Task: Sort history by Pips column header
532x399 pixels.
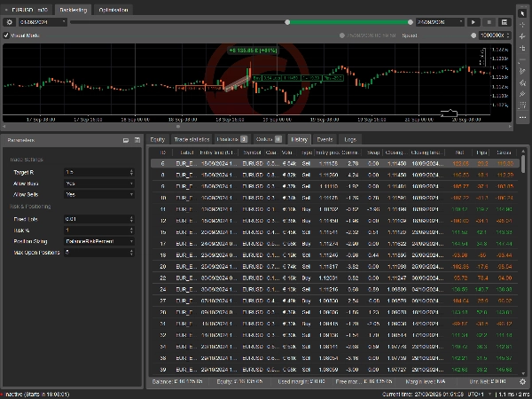Action: (481, 153)
